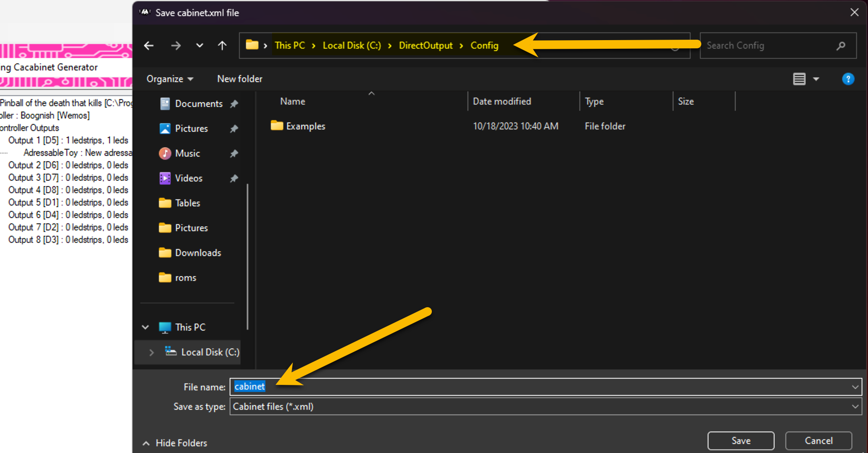Click the Help question mark icon

point(848,79)
